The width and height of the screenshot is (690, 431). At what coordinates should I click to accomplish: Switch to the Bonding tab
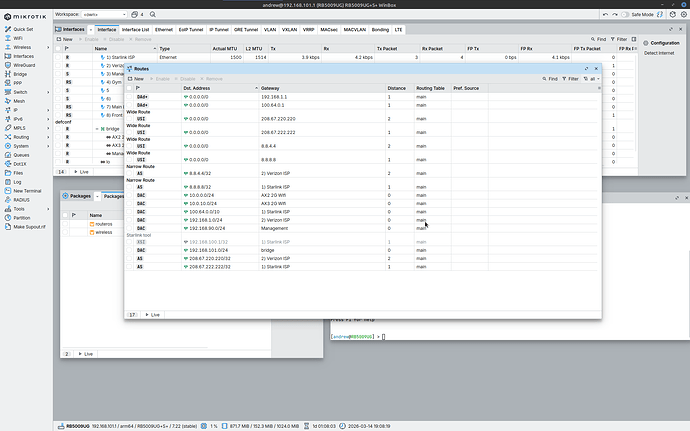(x=380, y=29)
